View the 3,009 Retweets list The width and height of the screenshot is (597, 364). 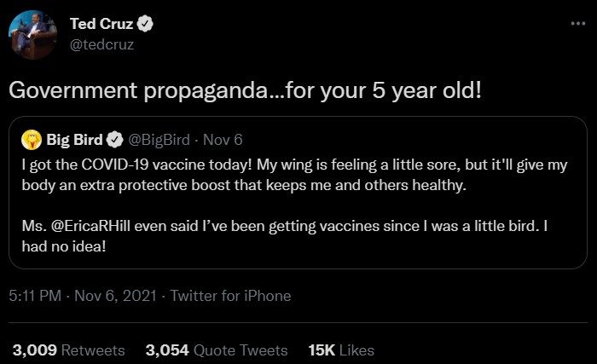point(68,350)
